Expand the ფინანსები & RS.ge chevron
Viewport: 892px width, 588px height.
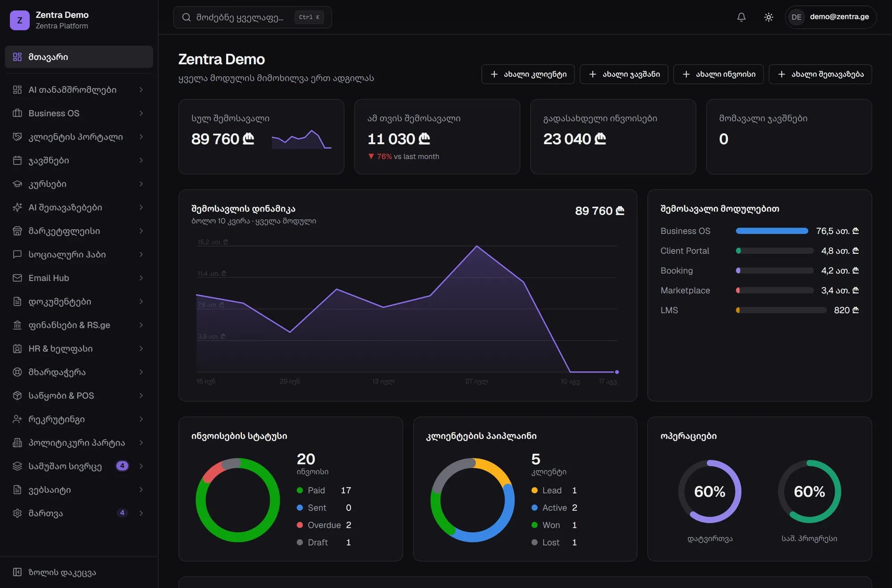[141, 325]
